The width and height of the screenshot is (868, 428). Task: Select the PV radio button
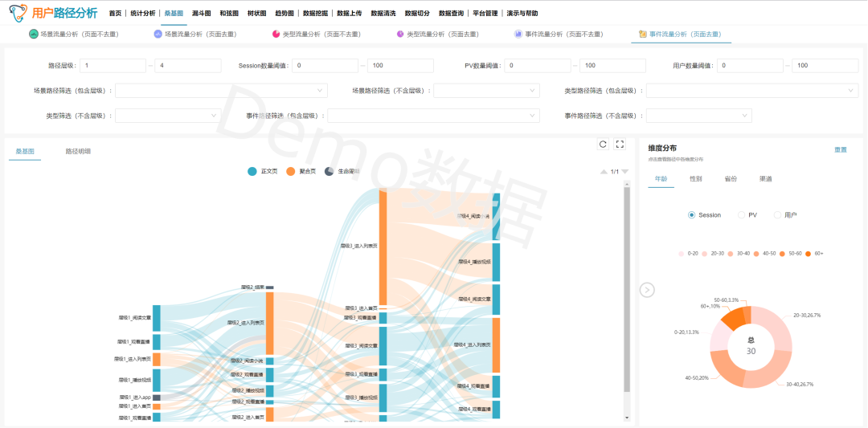(x=741, y=215)
